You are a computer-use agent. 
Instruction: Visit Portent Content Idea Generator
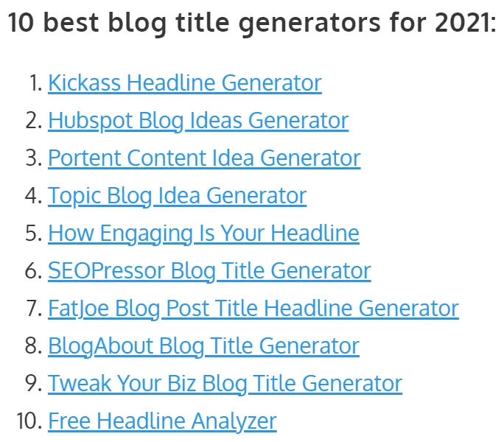click(204, 158)
